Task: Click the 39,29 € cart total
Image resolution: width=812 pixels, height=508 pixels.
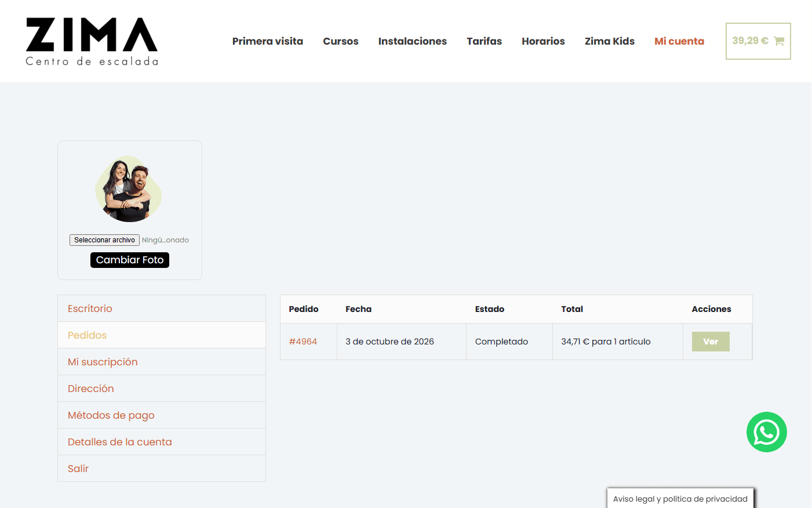Action: tap(750, 41)
